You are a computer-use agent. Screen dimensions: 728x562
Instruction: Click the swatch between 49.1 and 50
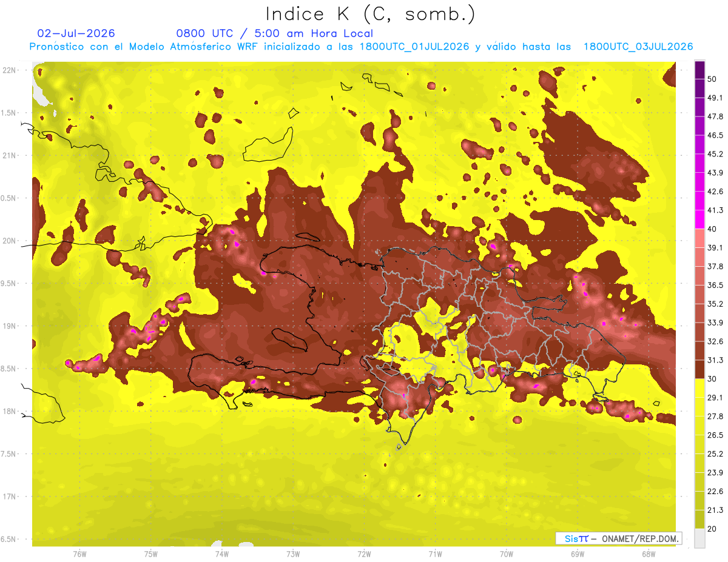699,89
